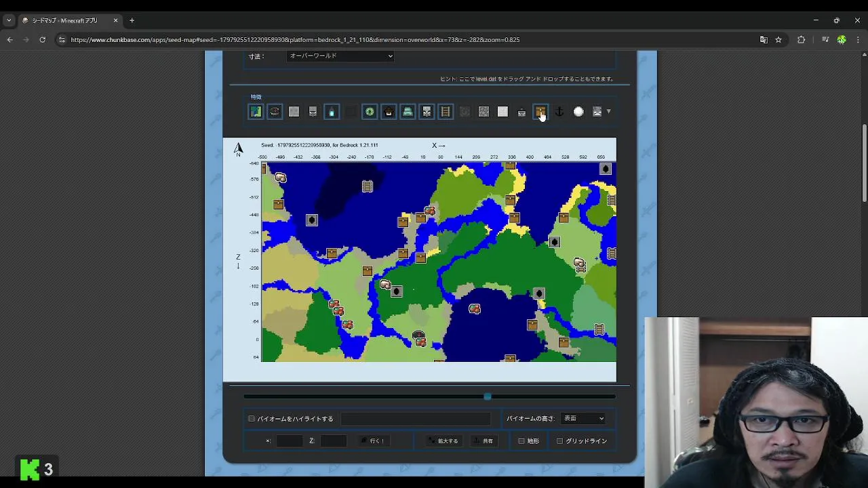Bookmark this page with the star icon
Screen dimensions: 868x488
coord(778,40)
